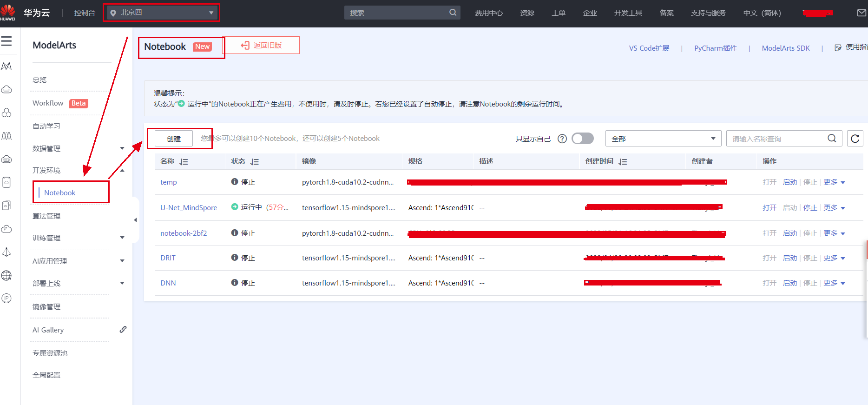
Task: Open the 资源 top menu
Action: pyautogui.click(x=527, y=13)
